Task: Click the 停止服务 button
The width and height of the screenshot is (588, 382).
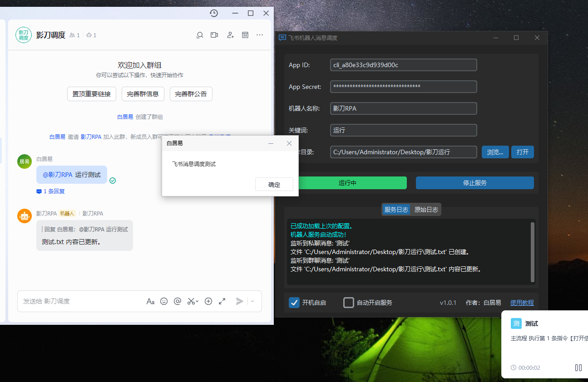Action: tap(474, 183)
